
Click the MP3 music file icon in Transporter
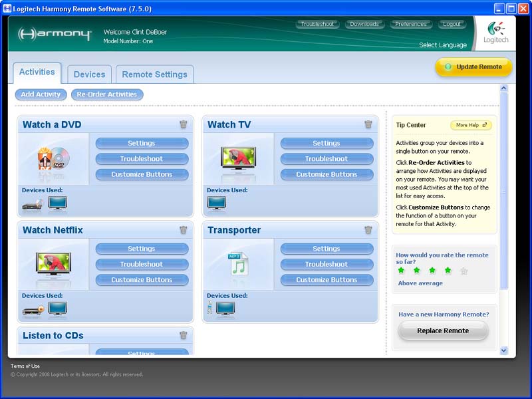pyautogui.click(x=238, y=263)
